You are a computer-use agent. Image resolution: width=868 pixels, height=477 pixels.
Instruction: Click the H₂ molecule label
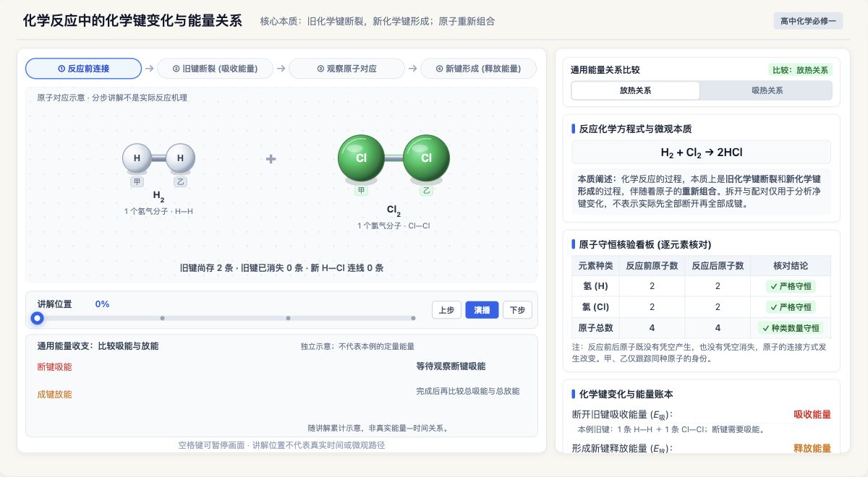coord(158,197)
